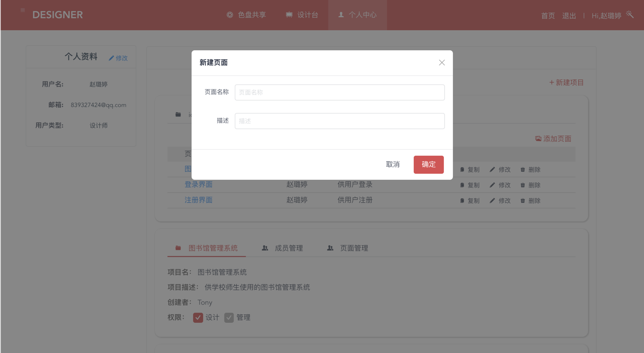Close the 新建页面 dialog with the X
Image resolution: width=644 pixels, height=353 pixels.
click(x=442, y=63)
